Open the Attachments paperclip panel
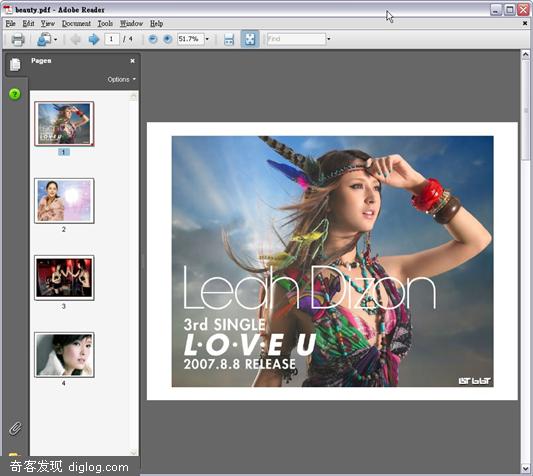This screenshot has height=476, width=533. pos(15,429)
